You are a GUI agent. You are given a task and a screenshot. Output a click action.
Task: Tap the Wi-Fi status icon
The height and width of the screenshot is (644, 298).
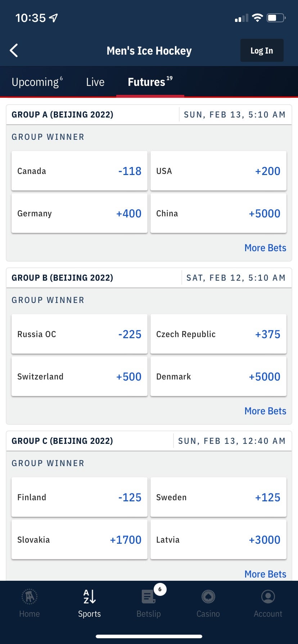tap(257, 18)
